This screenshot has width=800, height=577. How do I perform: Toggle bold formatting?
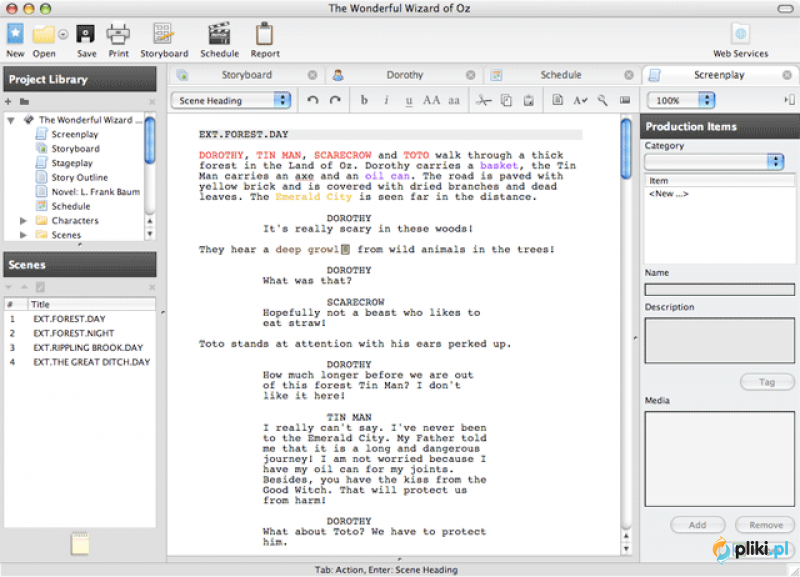click(364, 101)
